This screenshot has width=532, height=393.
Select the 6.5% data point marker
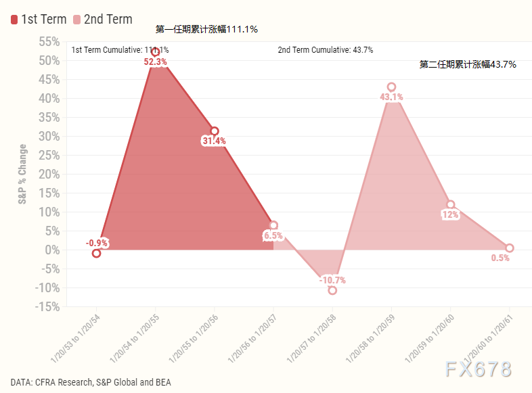(x=273, y=225)
